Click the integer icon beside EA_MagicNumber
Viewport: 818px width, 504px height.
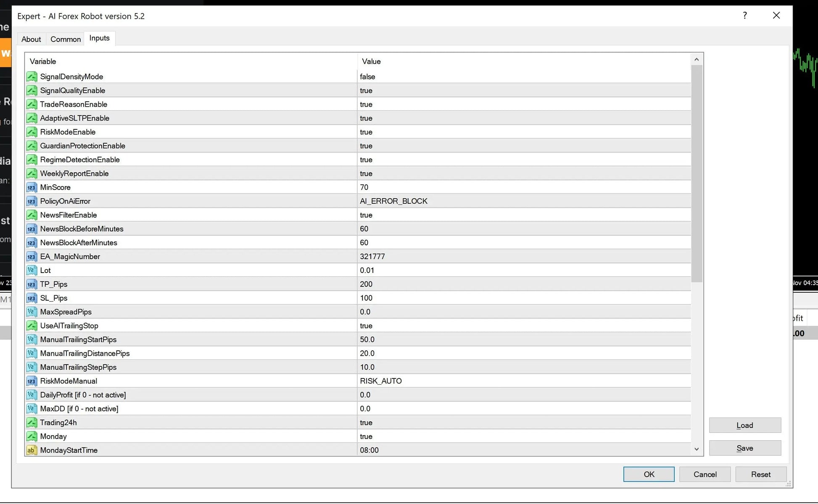coord(32,257)
